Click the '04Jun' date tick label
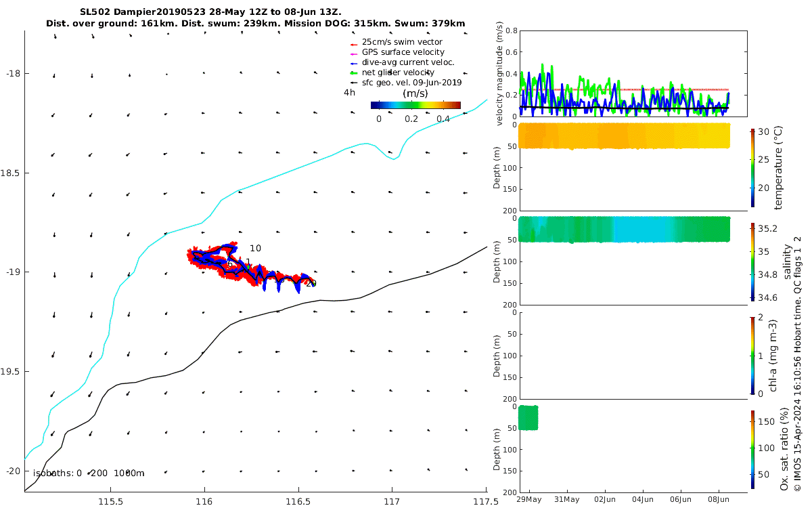This screenshot has width=812, height=508. [642, 499]
